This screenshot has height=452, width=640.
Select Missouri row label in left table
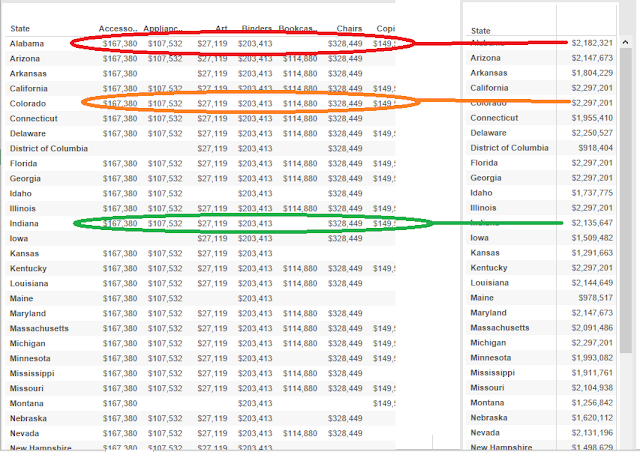(27, 388)
